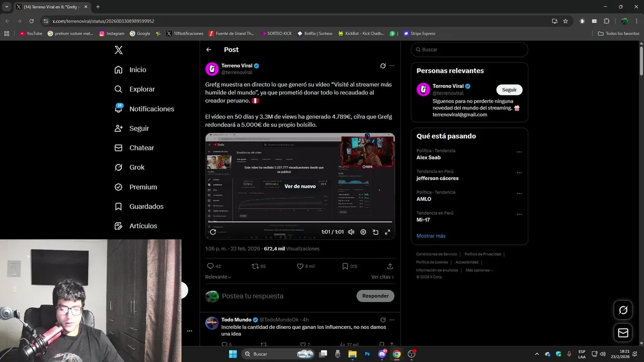Click Ver de nuevo on the video
Viewport: 644px width, 362px height.
[300, 186]
